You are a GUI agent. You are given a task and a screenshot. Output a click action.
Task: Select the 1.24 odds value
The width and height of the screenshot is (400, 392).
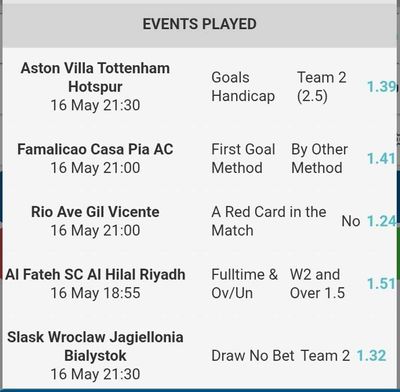(381, 221)
